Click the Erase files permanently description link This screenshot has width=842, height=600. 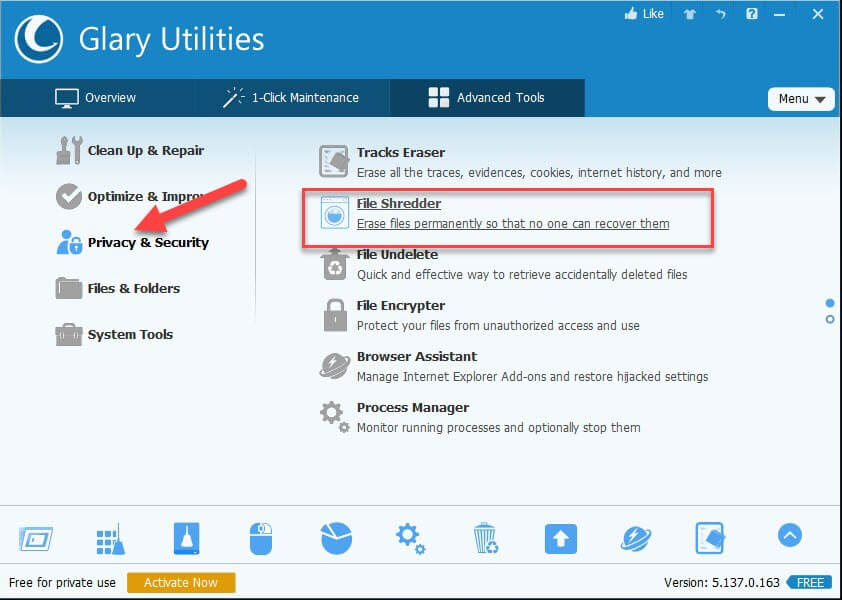click(513, 224)
